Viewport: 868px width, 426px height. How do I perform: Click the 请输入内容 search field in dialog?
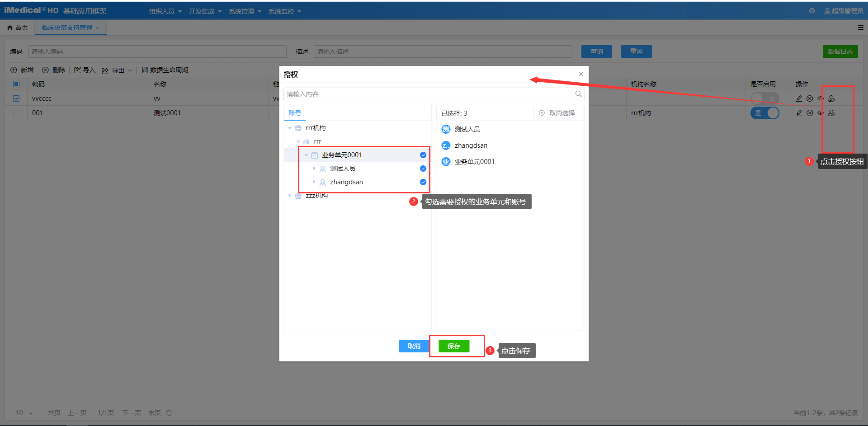(434, 94)
